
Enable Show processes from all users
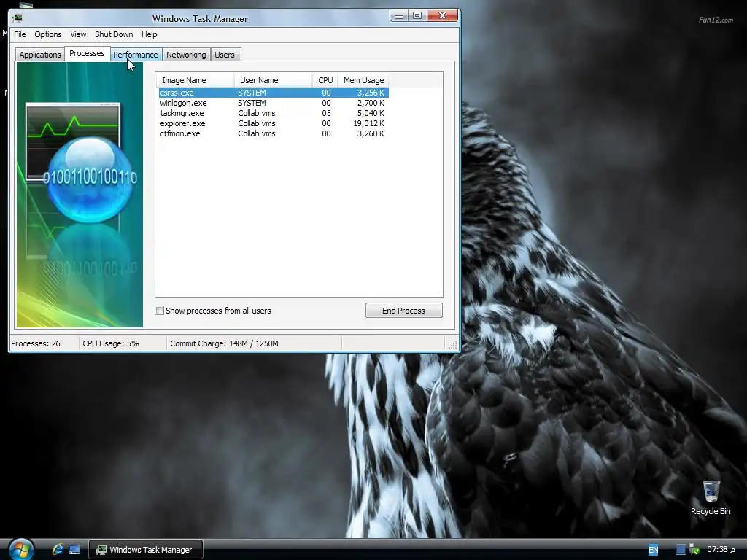click(x=160, y=311)
